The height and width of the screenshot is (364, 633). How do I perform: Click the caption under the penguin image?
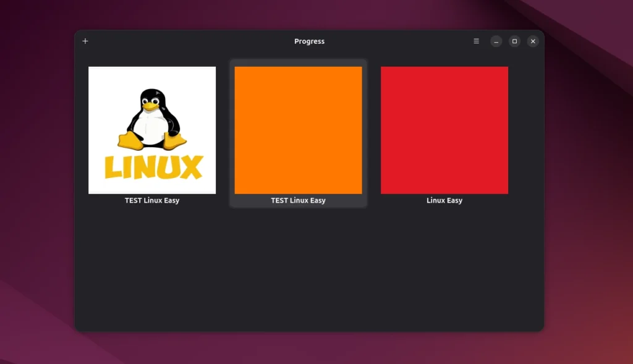click(152, 200)
